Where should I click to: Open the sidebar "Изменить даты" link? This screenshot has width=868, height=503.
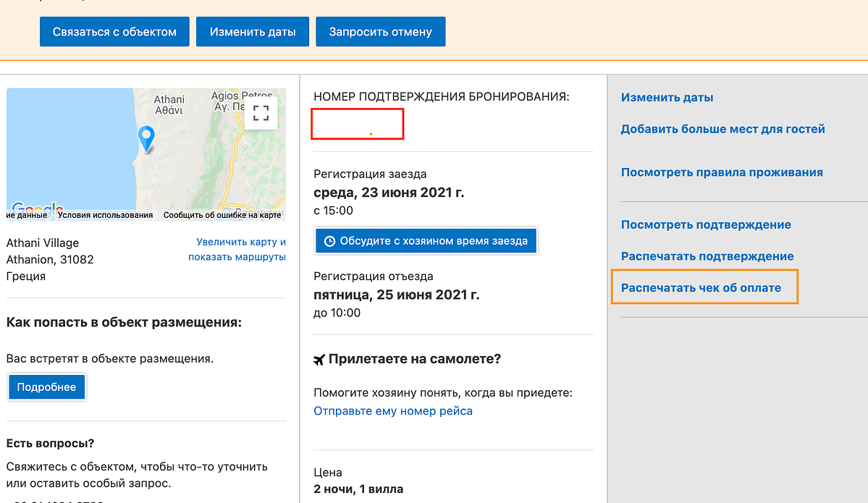[x=666, y=96]
